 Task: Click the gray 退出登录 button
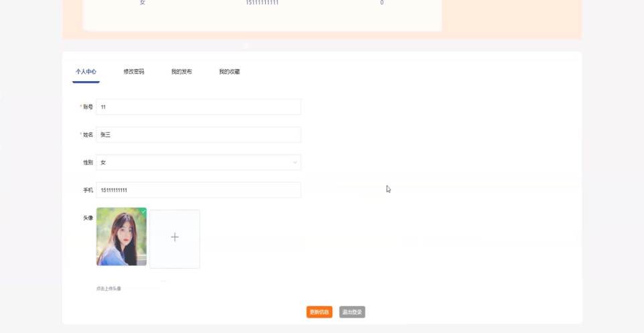(x=352, y=312)
